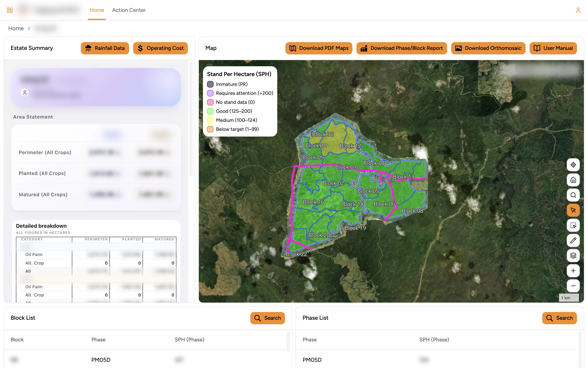Click the Good (125–200) legend swatch
This screenshot has width=588, height=368.
pyautogui.click(x=210, y=111)
